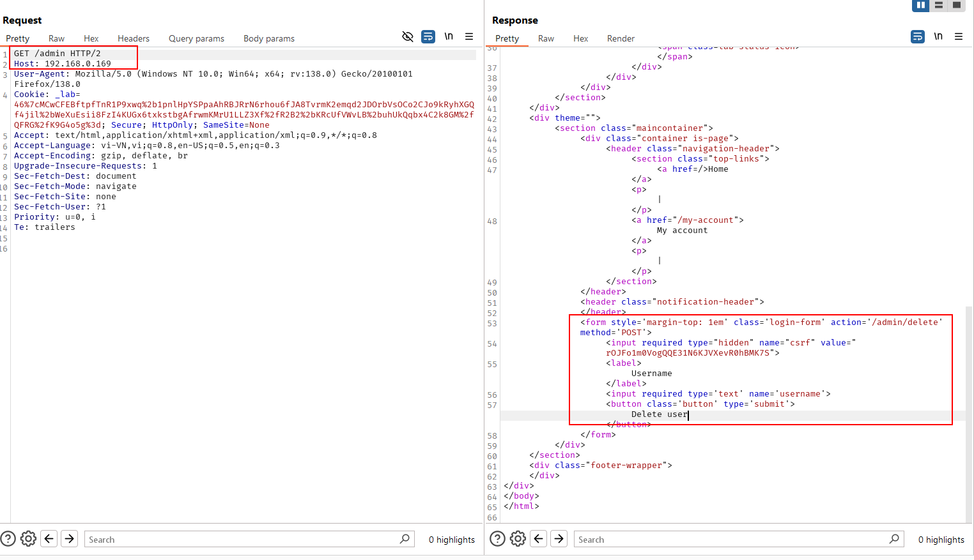Click header class="notification-header" line
This screenshot has width=974, height=560.
pos(672,302)
